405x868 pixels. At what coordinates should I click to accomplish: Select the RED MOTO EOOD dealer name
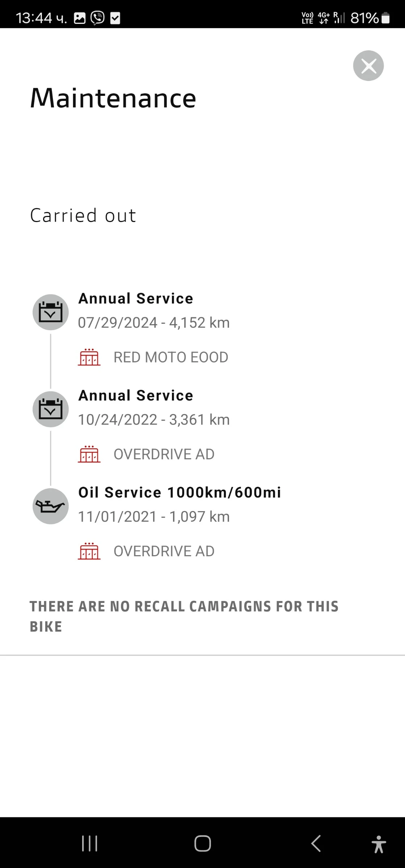tap(171, 357)
